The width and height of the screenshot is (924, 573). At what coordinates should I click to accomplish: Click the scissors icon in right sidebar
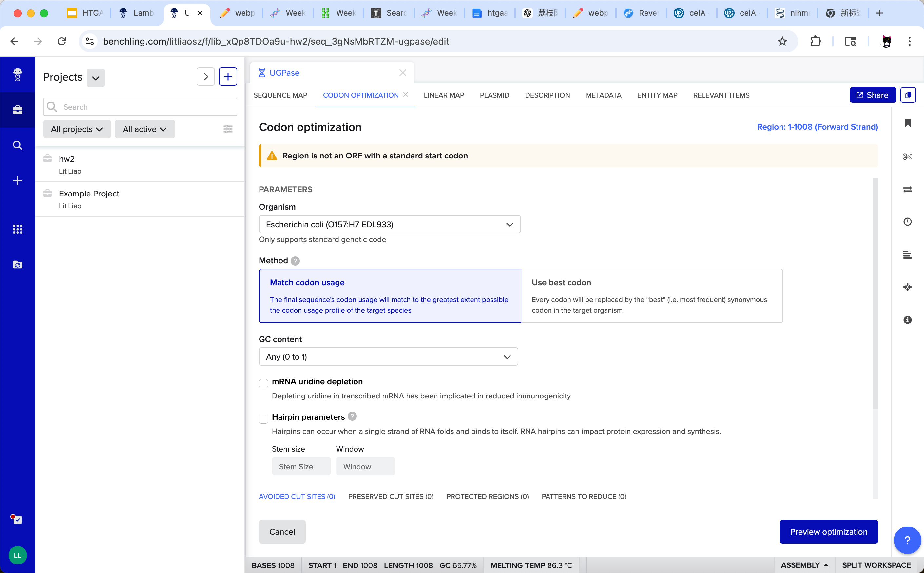pyautogui.click(x=907, y=157)
